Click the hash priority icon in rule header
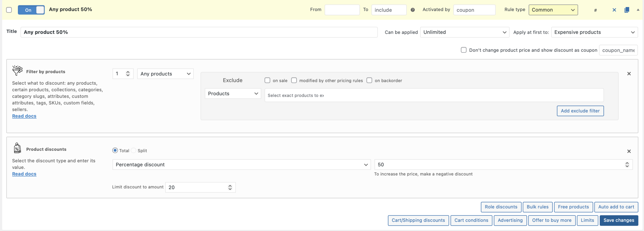This screenshot has height=231, width=644. (595, 10)
